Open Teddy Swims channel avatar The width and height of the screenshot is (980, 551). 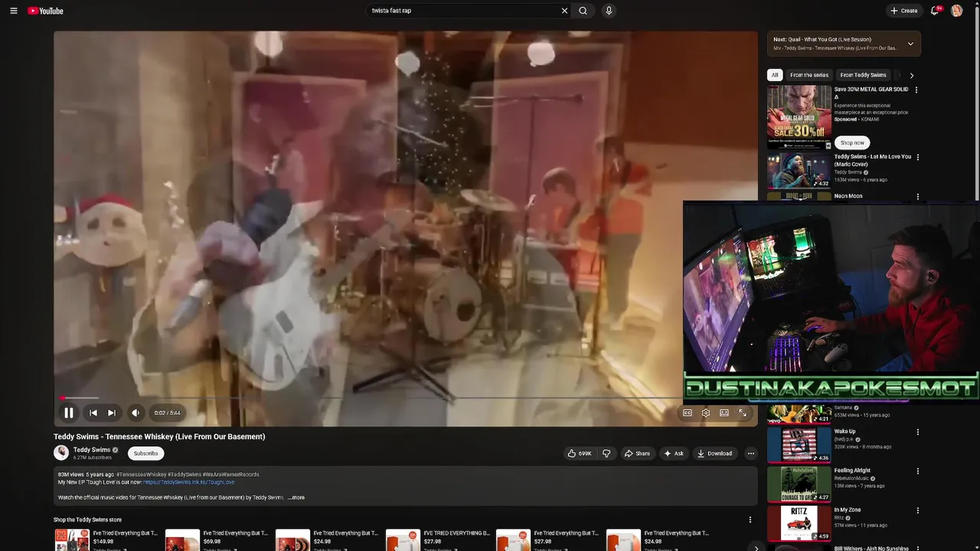pos(61,452)
